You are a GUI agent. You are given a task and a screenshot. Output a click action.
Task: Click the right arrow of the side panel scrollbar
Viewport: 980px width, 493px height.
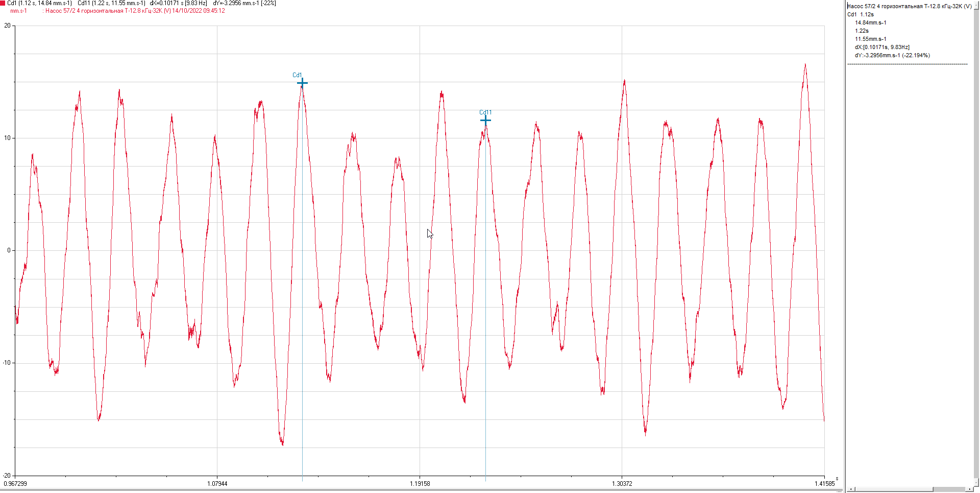tap(970, 489)
